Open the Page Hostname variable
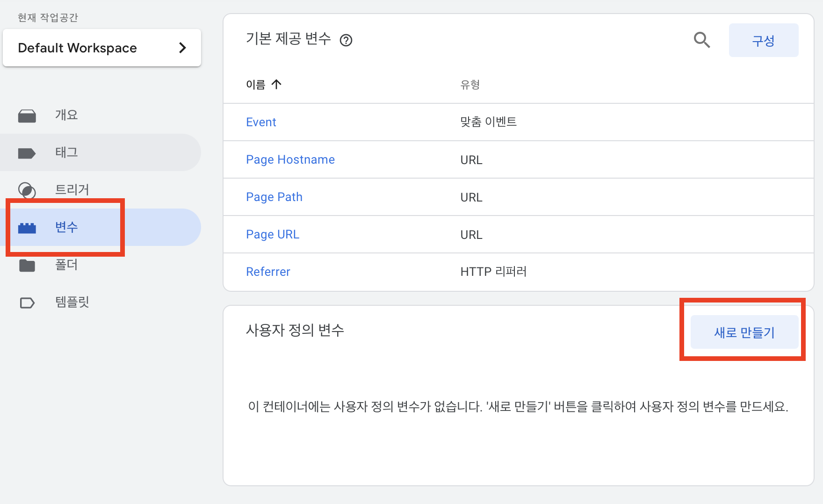 tap(290, 159)
